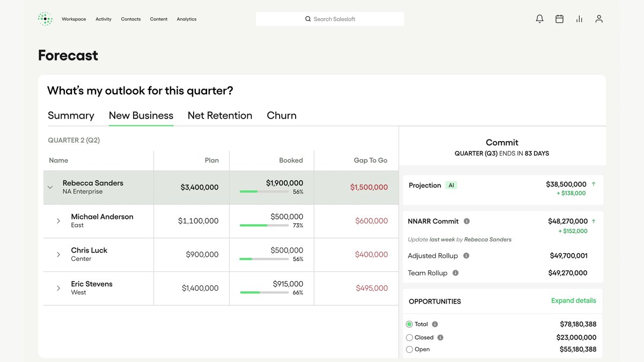Open the Contacts menu
This screenshot has width=644, height=362.
131,19
